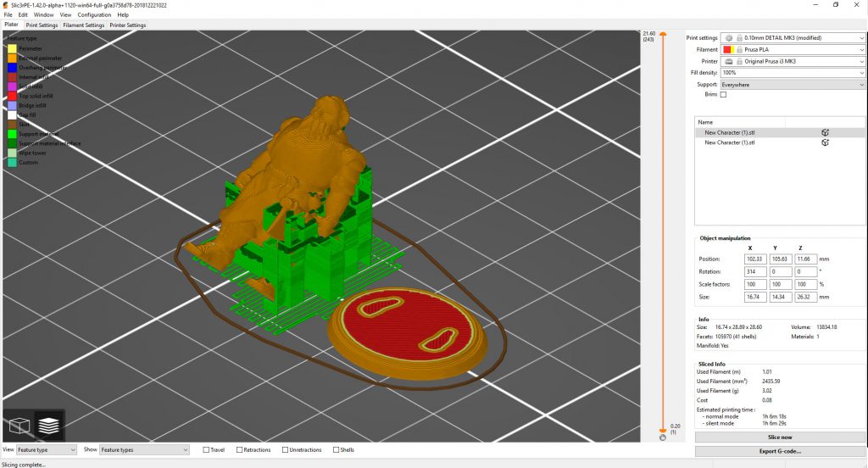Click the top handle of layer slider

coord(663,35)
